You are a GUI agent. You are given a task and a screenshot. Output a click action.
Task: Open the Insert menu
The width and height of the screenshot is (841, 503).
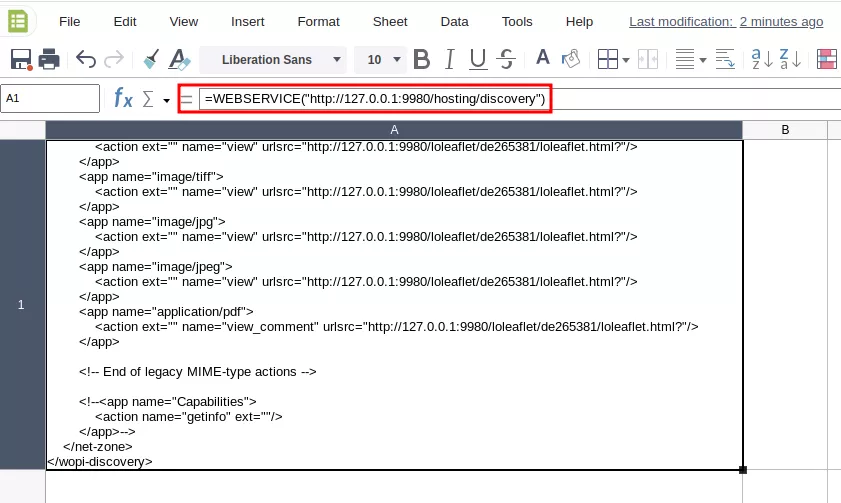point(247,21)
